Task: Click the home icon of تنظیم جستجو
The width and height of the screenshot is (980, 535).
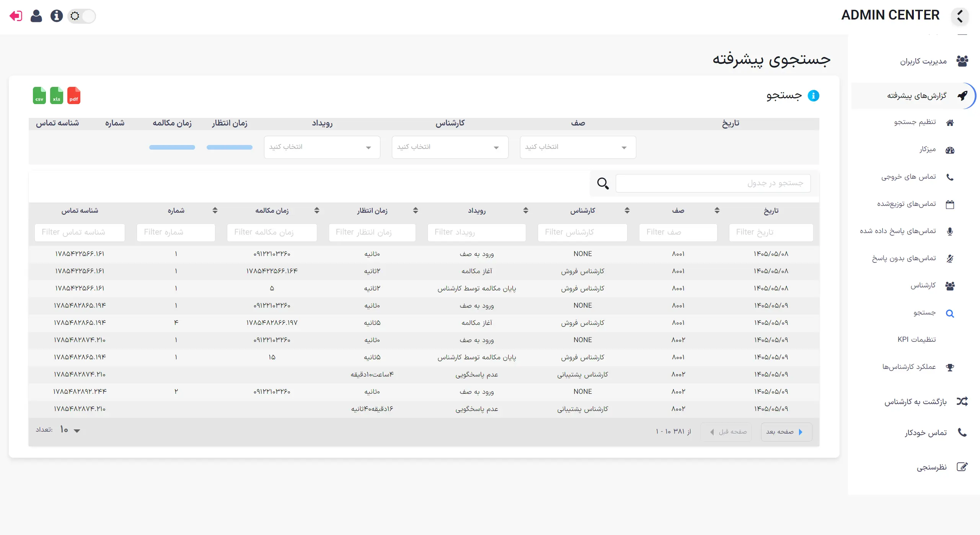Action: 950,123
